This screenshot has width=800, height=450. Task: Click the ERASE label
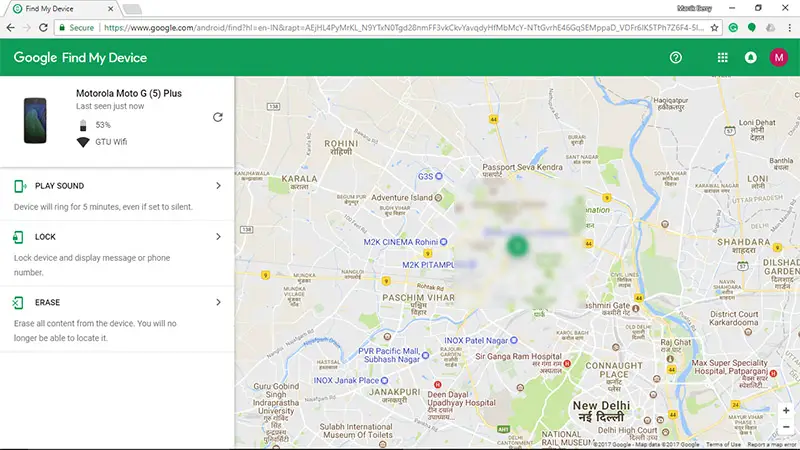[47, 303]
